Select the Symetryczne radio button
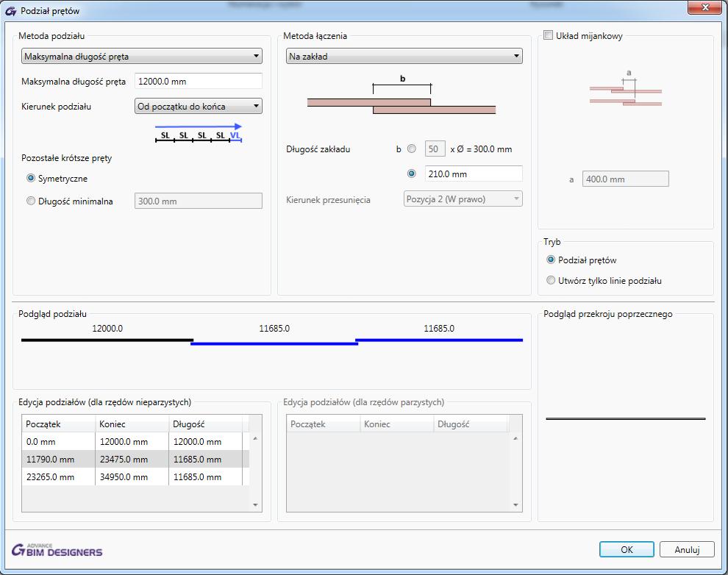Screen dimensions: 728x575 pos(31,178)
